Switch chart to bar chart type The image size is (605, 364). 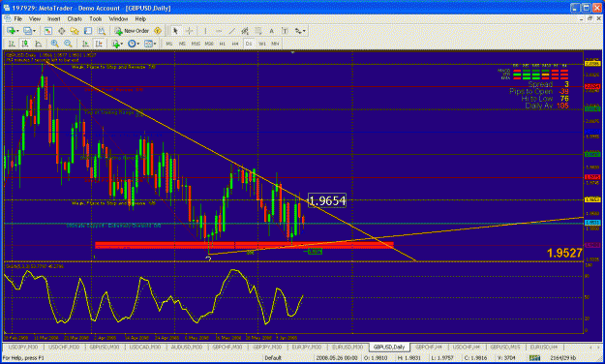click(x=12, y=44)
